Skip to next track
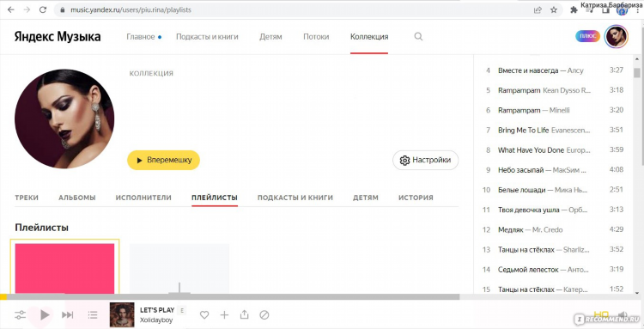This screenshot has height=329, width=644. [67, 315]
